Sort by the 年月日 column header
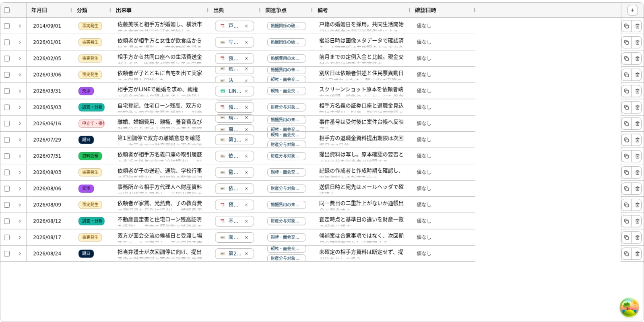644x322 pixels. pyautogui.click(x=39, y=10)
